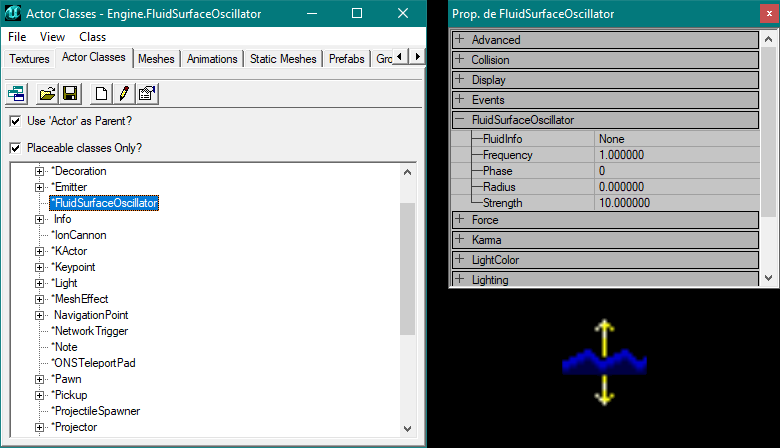
Task: Click the Strength value 10.000000
Action: pyautogui.click(x=677, y=202)
